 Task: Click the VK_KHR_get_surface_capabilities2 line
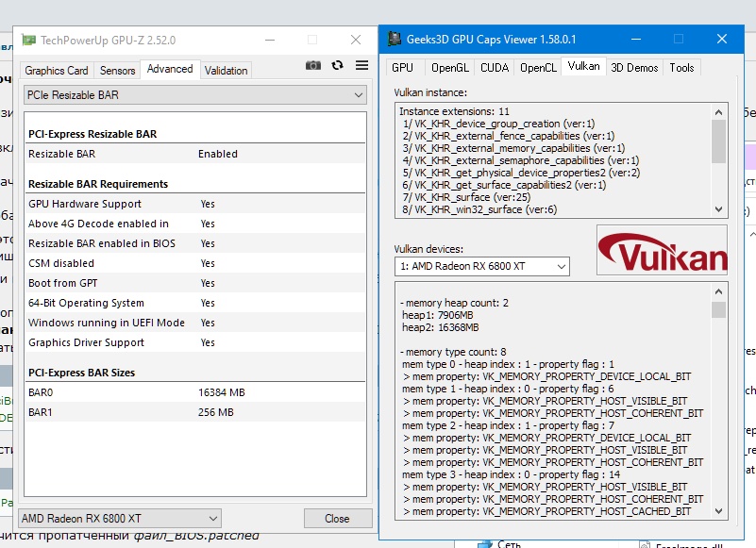click(x=504, y=185)
